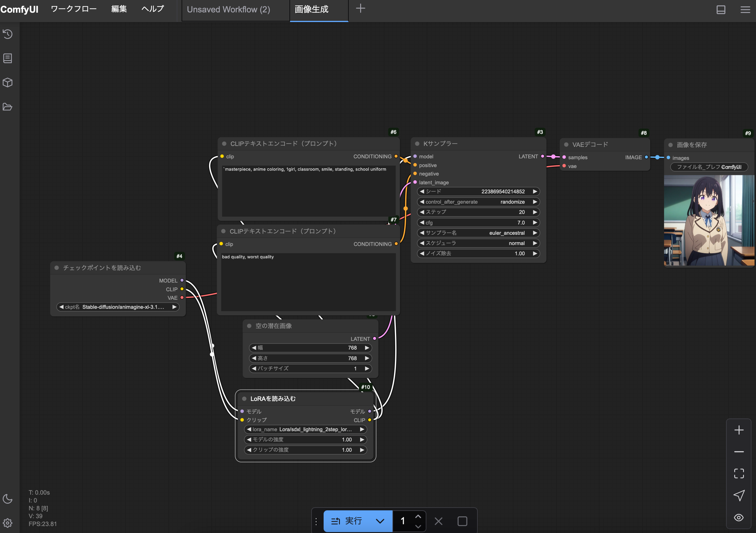Toggle bottom panel icon in top bar
This screenshot has height=533, width=756.
point(721,10)
